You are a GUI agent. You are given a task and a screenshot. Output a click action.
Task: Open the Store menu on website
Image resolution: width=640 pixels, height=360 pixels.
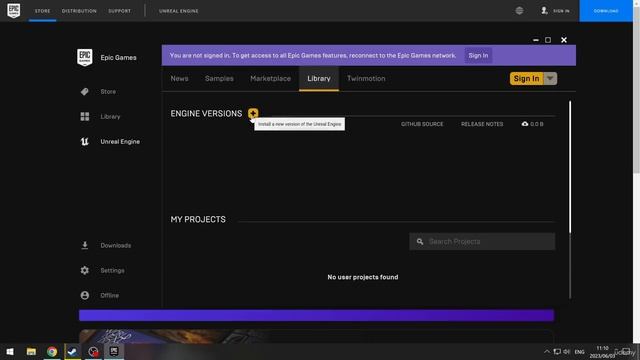tap(42, 11)
